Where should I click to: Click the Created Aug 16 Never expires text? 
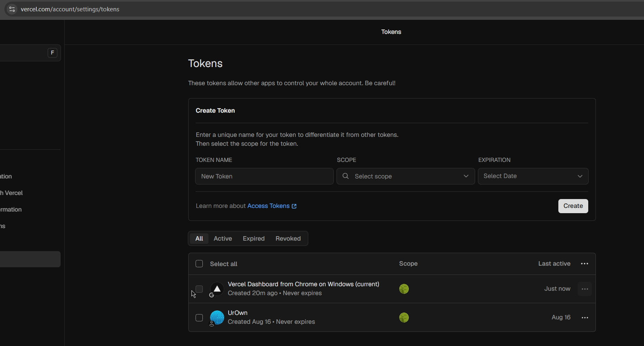[271, 322]
